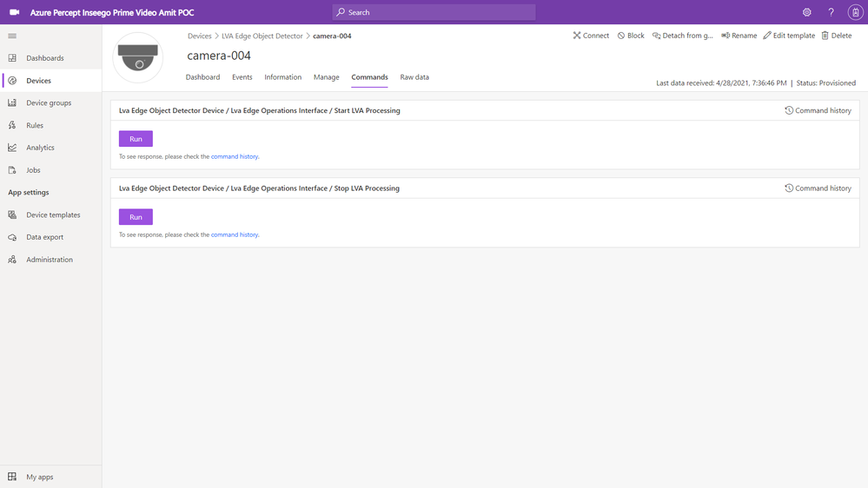Go to LVA Edge Object Detector breadcrumb
The width and height of the screenshot is (868, 488).
[x=262, y=36]
